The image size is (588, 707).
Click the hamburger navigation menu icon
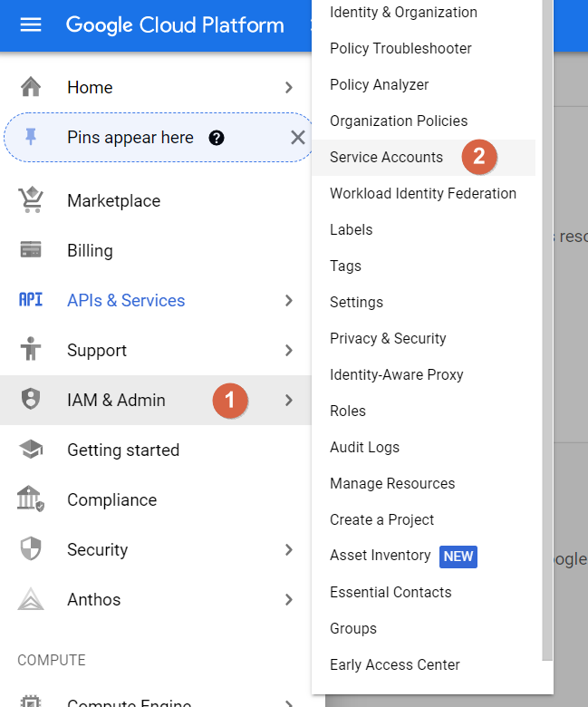(x=31, y=24)
